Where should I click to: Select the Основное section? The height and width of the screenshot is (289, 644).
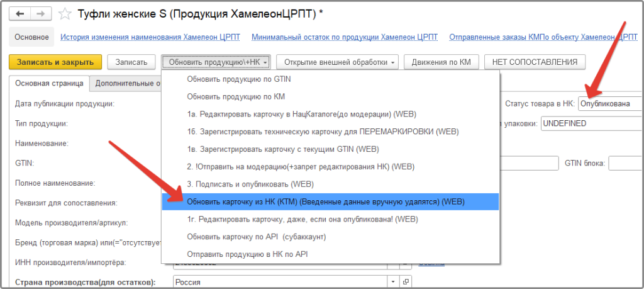31,37
